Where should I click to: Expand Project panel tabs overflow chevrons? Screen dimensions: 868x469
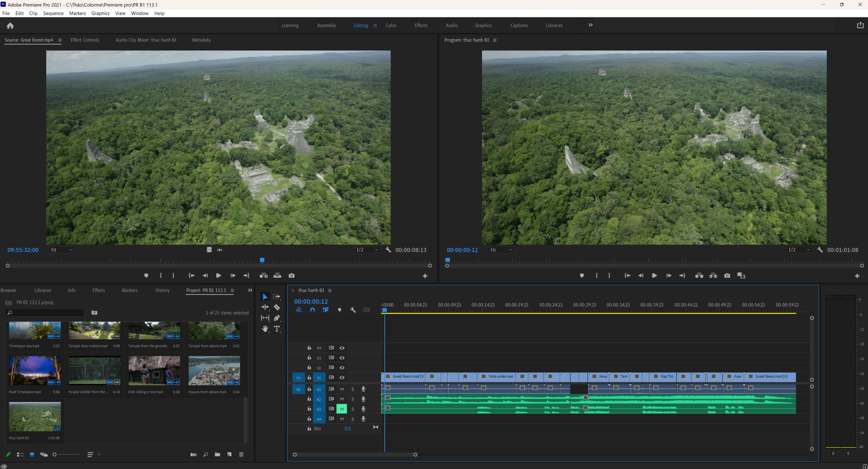click(x=250, y=290)
